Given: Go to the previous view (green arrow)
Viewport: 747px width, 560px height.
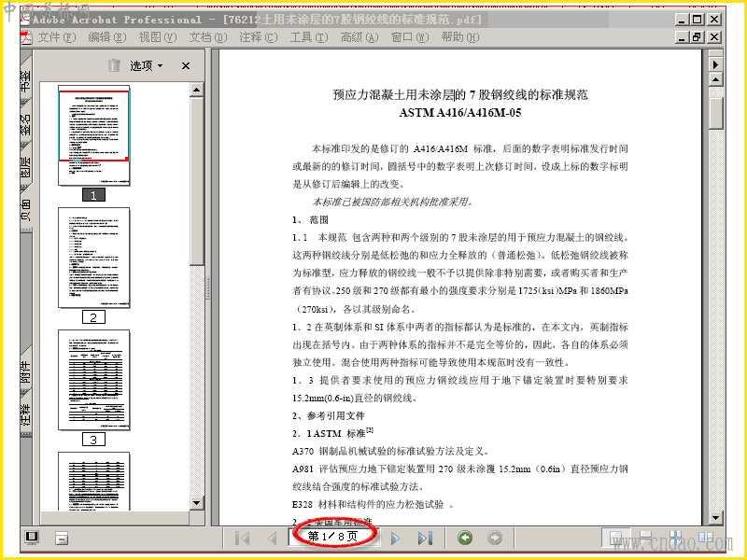Looking at the screenshot, I should point(465,538).
